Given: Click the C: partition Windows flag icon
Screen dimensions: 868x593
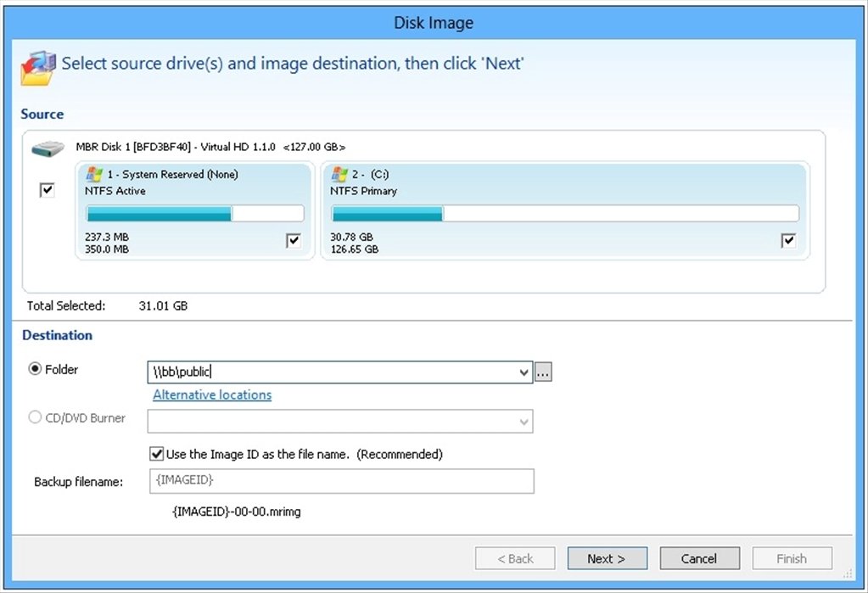Looking at the screenshot, I should (339, 175).
